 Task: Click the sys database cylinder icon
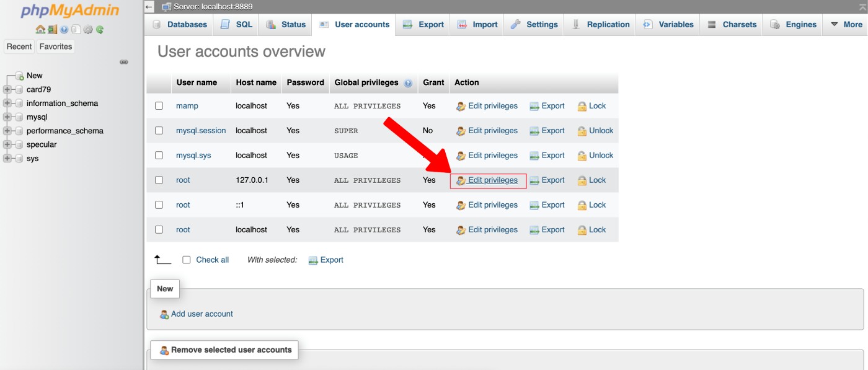pyautogui.click(x=19, y=158)
